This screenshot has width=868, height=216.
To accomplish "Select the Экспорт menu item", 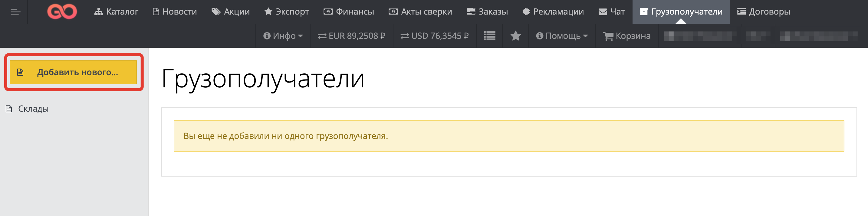I will coord(286,12).
